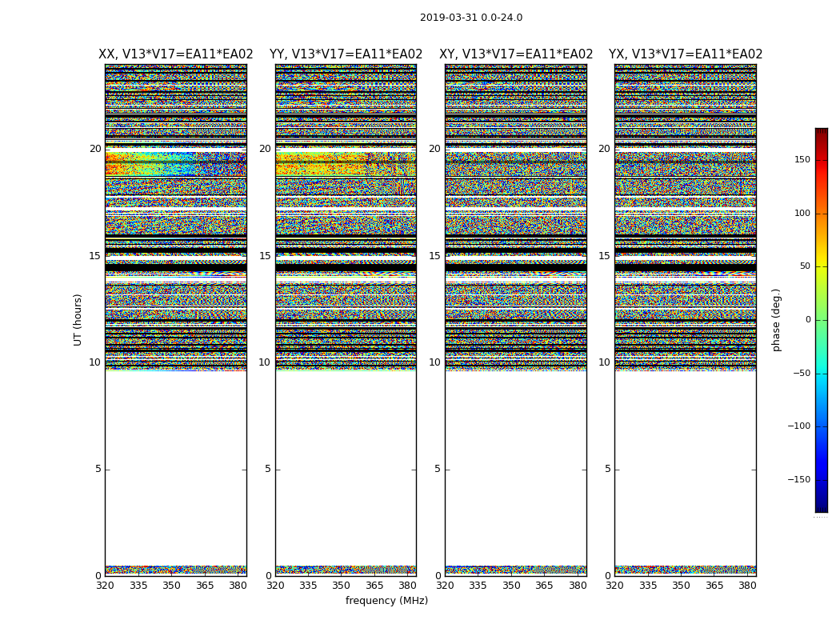Viewport: 840px width, 640px height.
Task: Click the plot date title '2019-03-31 0.0-24.0'
Action: 471,18
